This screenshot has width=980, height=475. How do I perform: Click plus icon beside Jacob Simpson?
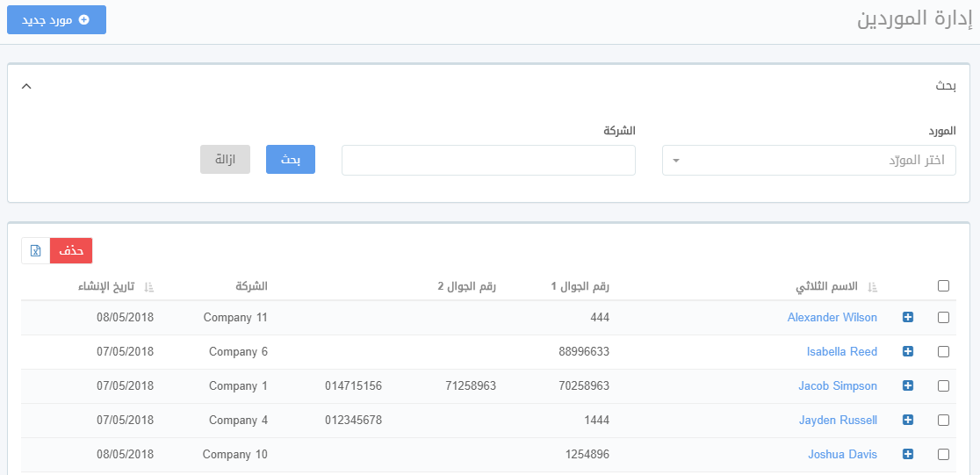tap(908, 386)
